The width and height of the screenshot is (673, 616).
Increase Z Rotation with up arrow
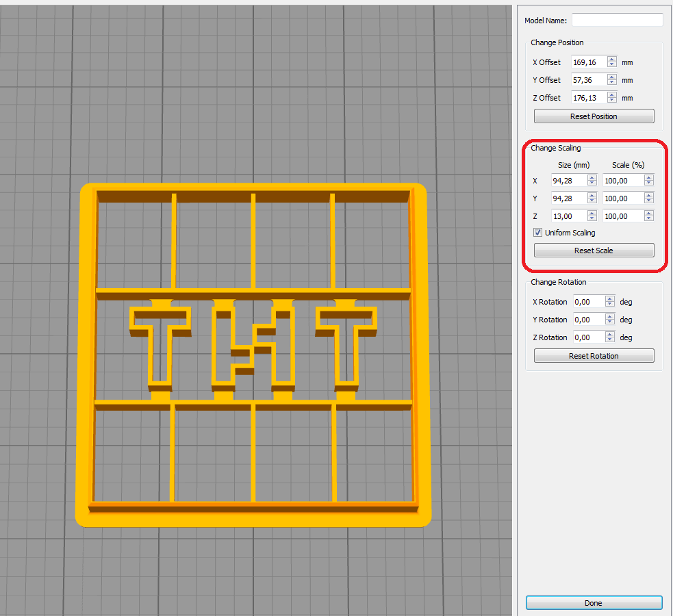point(610,334)
